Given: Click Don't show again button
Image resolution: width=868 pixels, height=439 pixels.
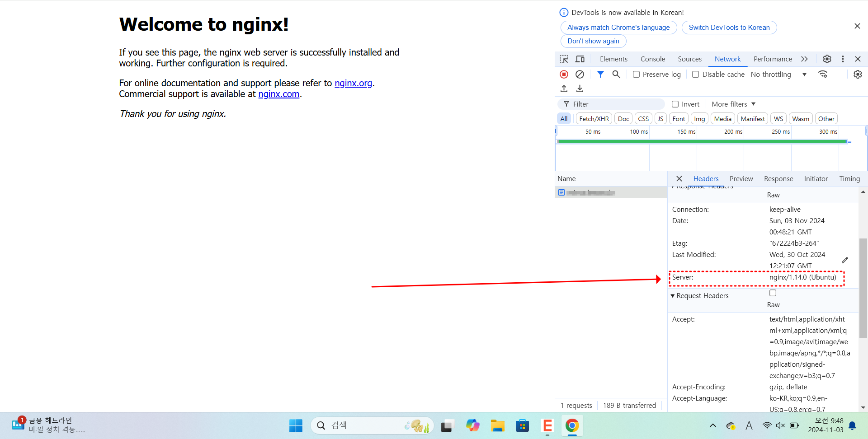Looking at the screenshot, I should (x=593, y=41).
